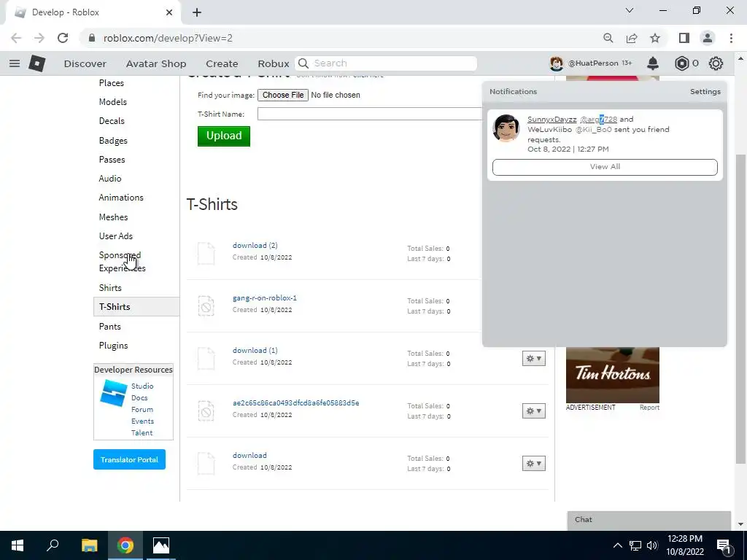Screen dimensions: 747x560
Task: Click the share page icon in address bar
Action: 632,38
